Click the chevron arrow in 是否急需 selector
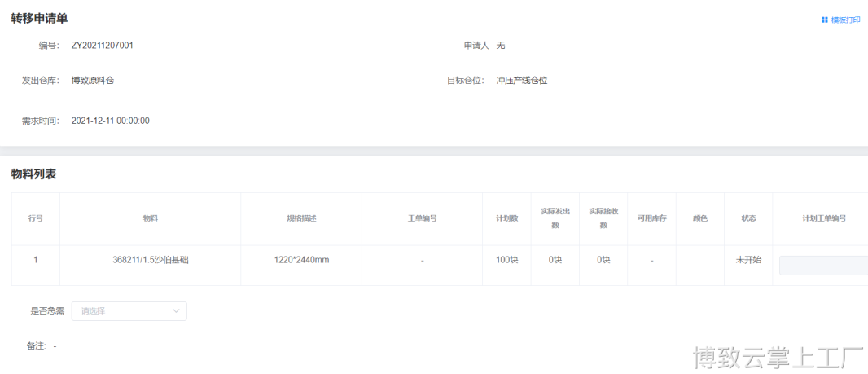This screenshot has height=374, width=868. 176,310
